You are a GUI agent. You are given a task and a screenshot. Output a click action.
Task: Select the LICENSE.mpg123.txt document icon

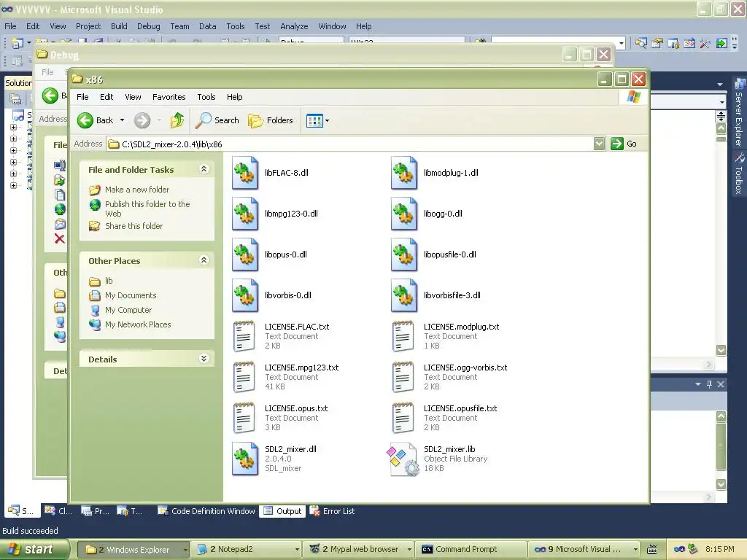pos(244,377)
